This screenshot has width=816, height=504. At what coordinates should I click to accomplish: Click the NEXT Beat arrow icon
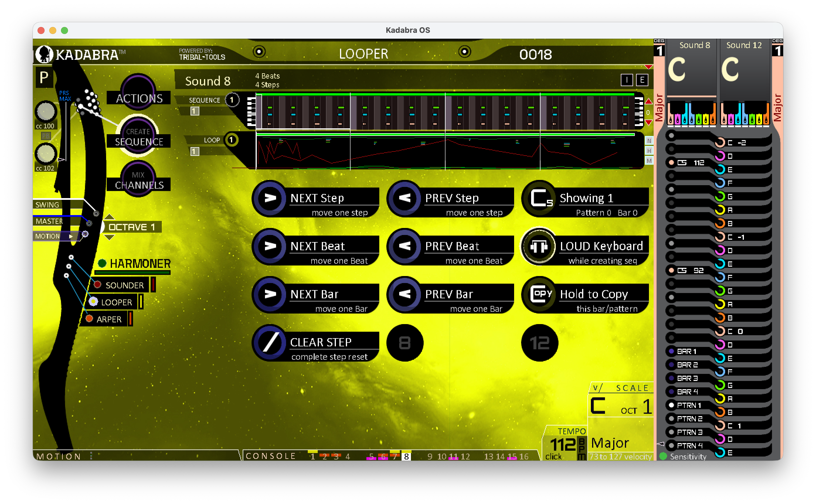point(270,247)
